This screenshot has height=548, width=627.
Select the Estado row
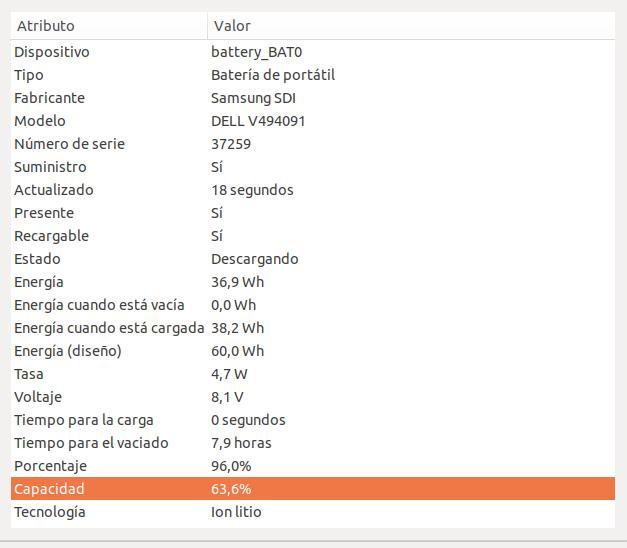tap(313, 259)
